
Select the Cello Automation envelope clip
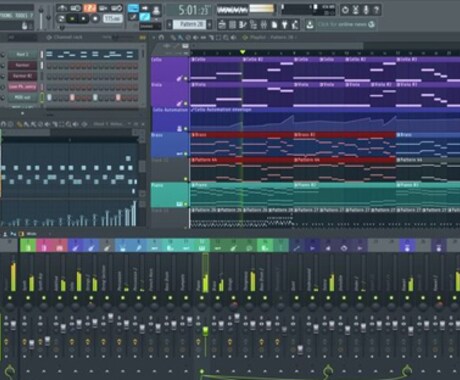[x=325, y=119]
